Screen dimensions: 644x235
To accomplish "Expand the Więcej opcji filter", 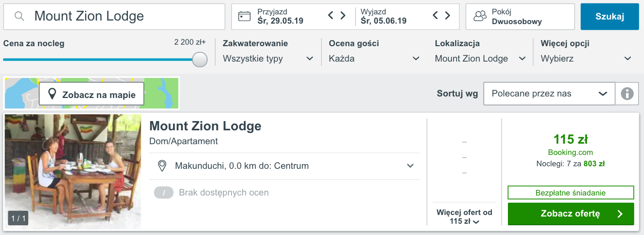I will [x=586, y=58].
